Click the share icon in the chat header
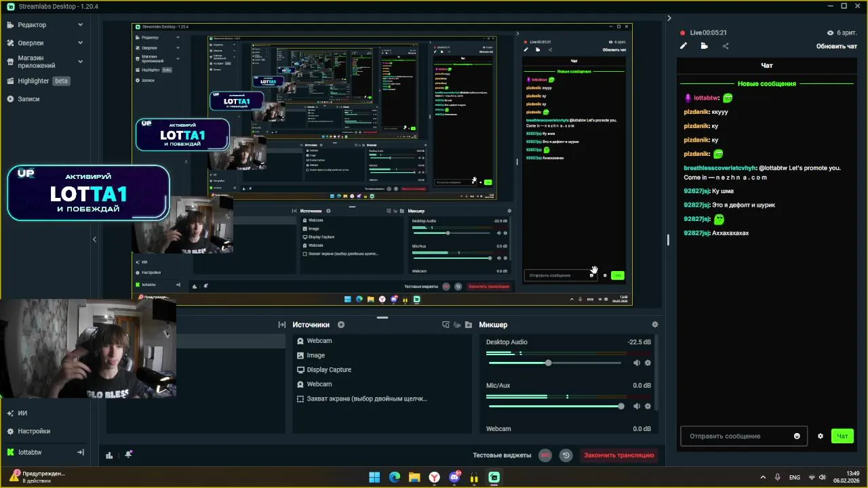Screen dimensions: 868x488 (726, 46)
